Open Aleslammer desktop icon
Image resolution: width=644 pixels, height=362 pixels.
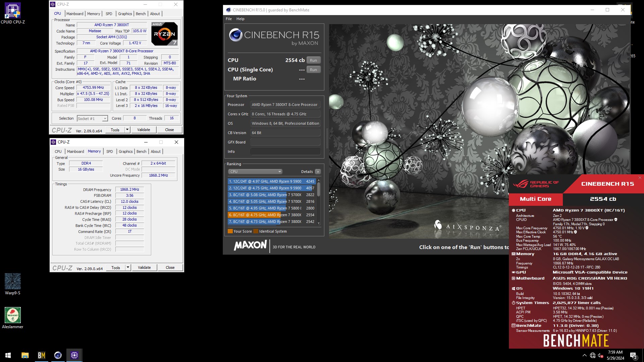pyautogui.click(x=13, y=318)
